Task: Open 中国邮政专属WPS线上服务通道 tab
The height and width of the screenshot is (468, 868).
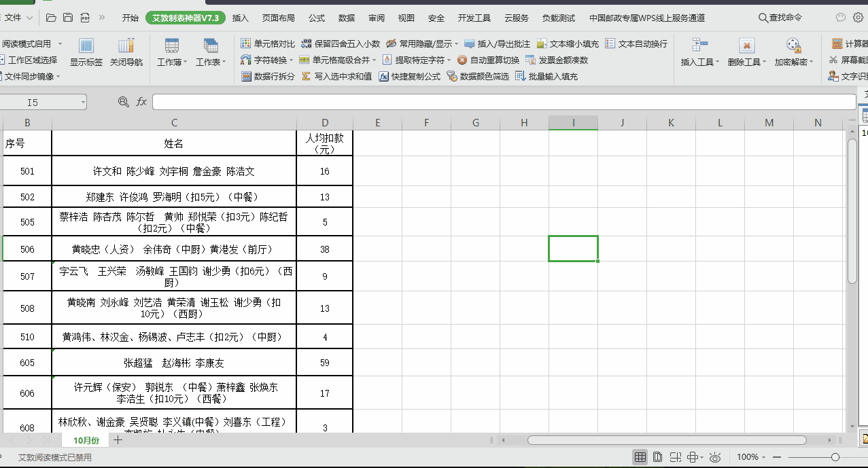Action: click(647, 18)
